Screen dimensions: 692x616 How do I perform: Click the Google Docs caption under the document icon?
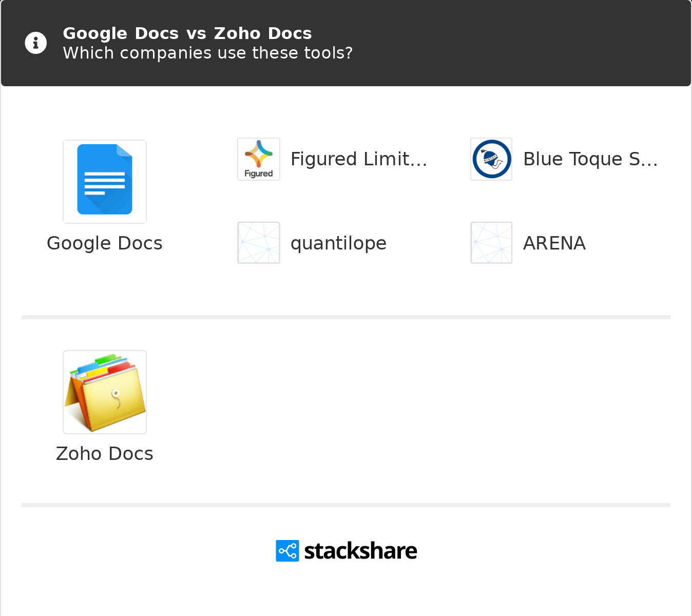(105, 243)
